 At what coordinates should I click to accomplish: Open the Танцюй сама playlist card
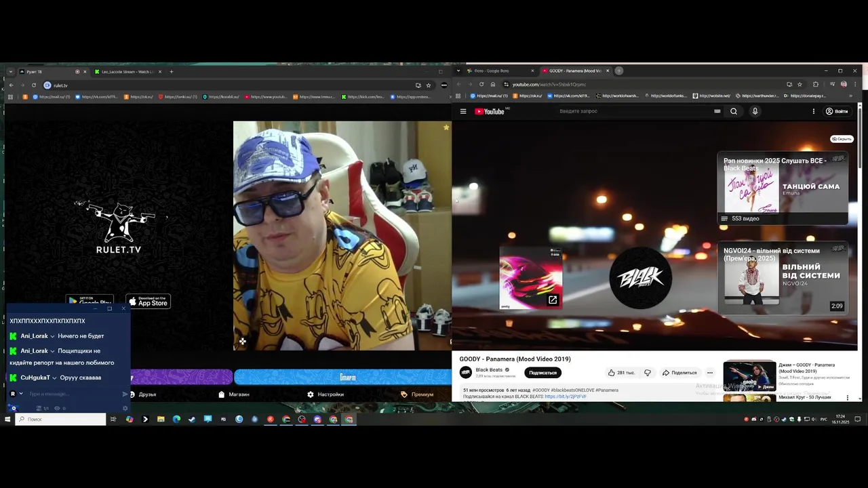coord(783,188)
